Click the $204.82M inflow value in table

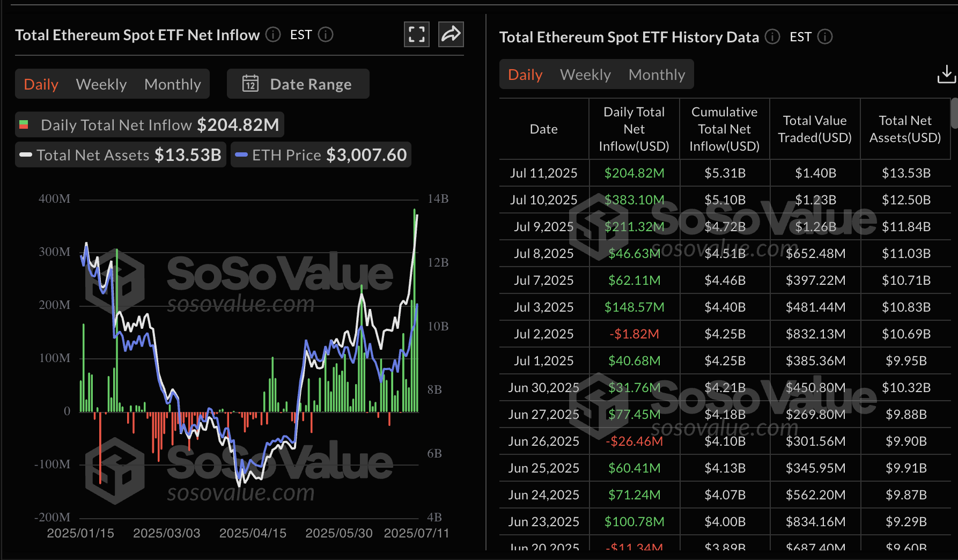click(635, 173)
